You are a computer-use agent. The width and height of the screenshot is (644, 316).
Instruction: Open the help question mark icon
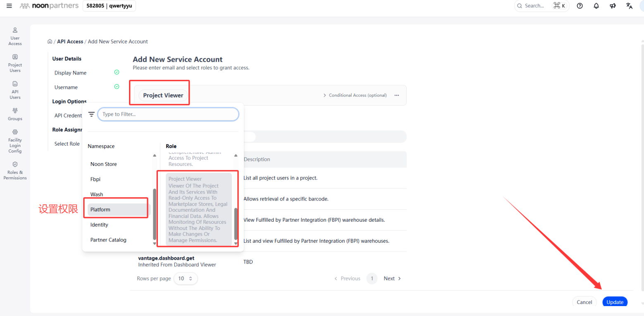(580, 6)
